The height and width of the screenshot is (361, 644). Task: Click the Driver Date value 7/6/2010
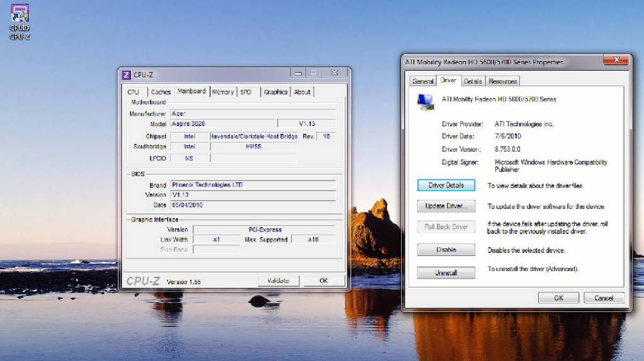coord(507,136)
